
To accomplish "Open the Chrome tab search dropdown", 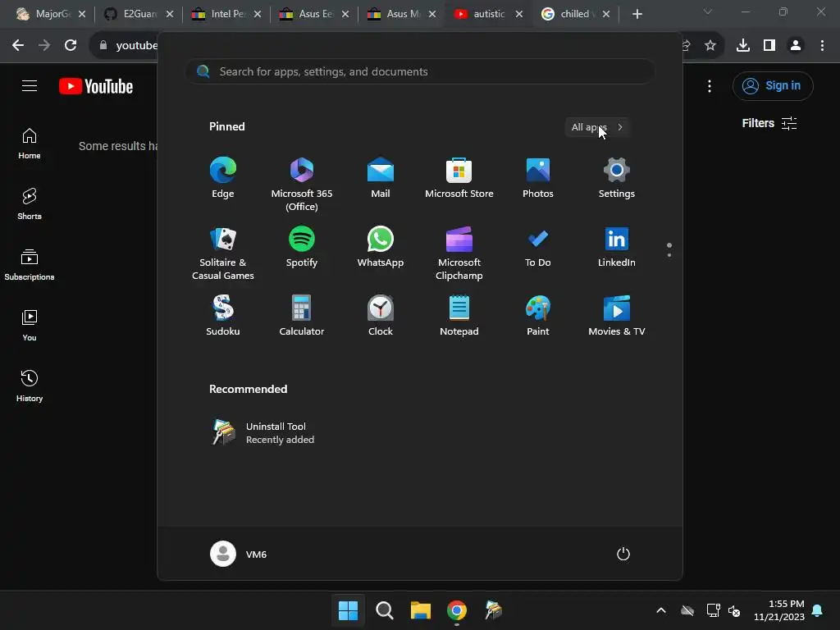I will [708, 11].
